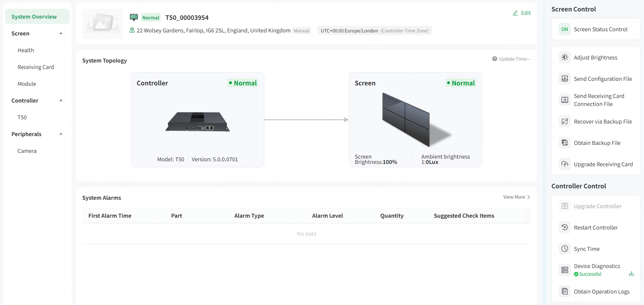Click the Adjust Brightness sun icon
The width and height of the screenshot is (644, 305).
point(565,58)
